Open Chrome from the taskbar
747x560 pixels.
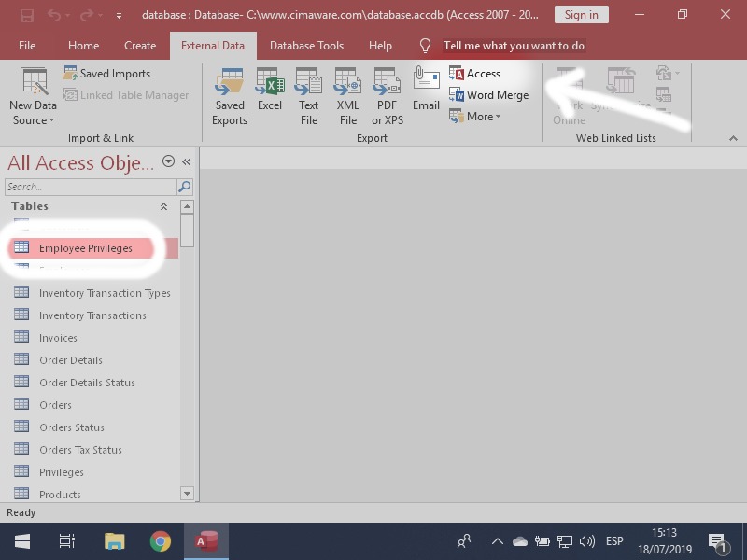[x=161, y=541]
